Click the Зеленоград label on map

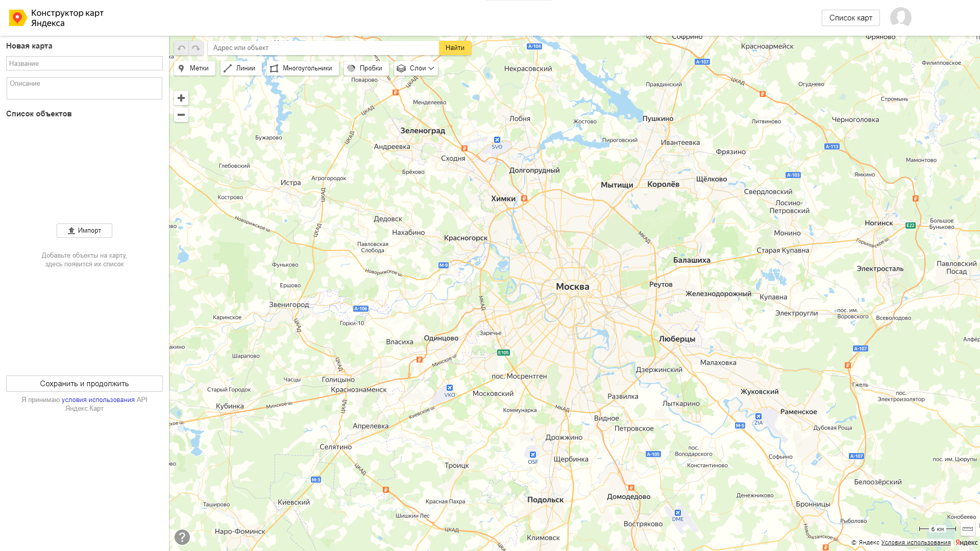click(423, 131)
